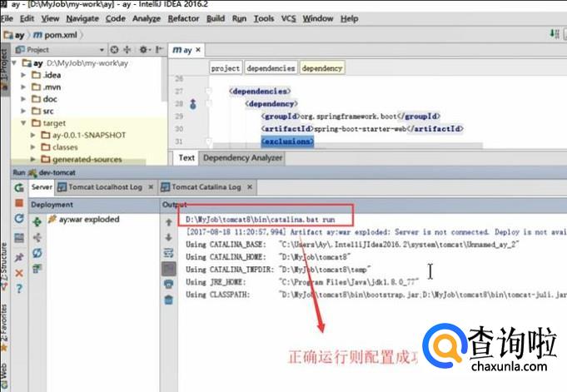This screenshot has height=392, width=567.
Task: Click the red X close icon in Run panel
Action: 19,273
